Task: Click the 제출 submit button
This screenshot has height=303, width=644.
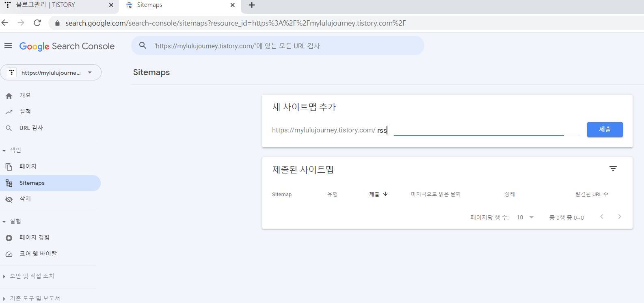Action: coord(605,129)
